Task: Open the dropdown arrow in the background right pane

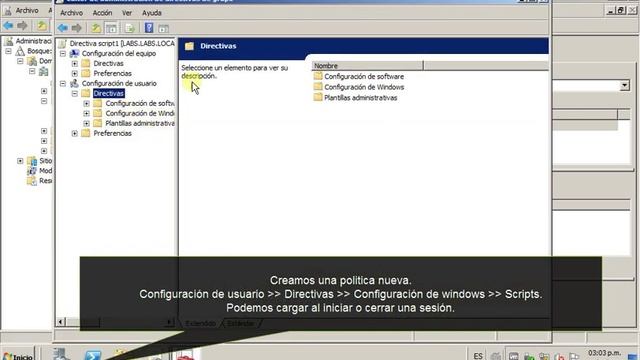Action: coord(624,85)
